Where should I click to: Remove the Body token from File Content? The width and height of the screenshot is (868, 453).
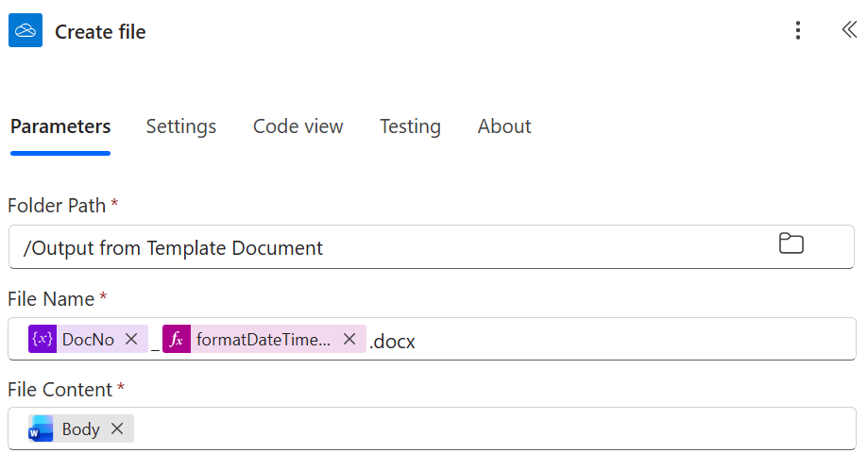coord(117,429)
